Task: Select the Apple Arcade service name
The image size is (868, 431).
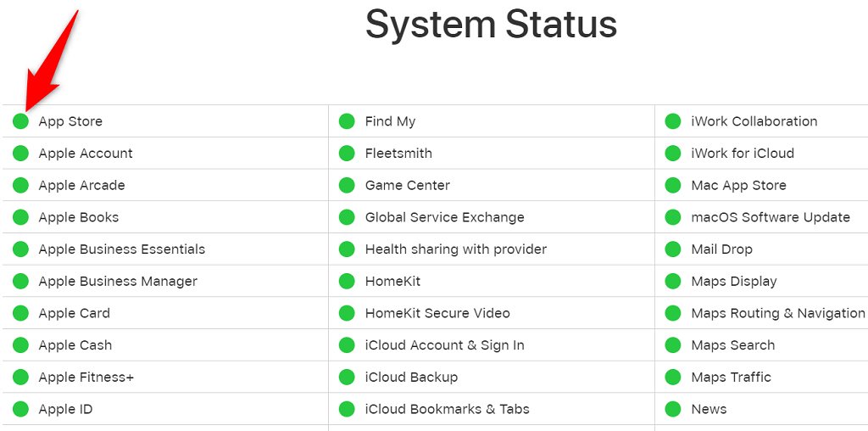Action: 81,185
